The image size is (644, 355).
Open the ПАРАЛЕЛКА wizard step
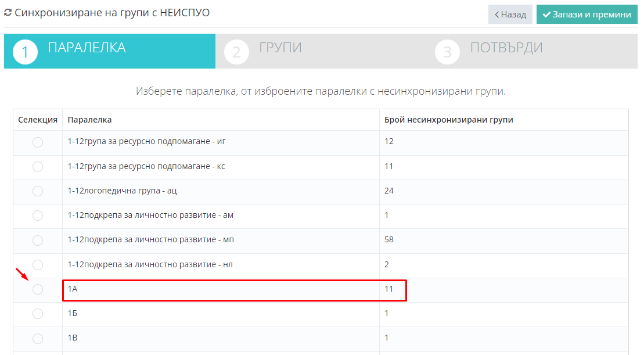87,48
